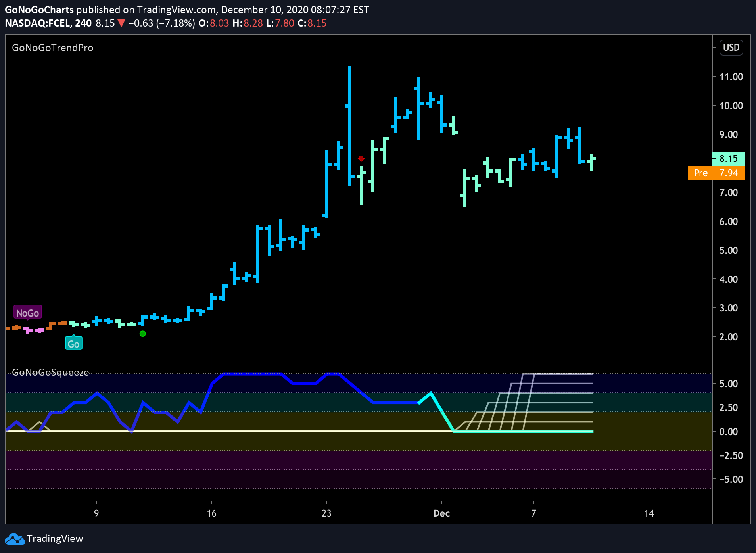The width and height of the screenshot is (756, 553).
Task: Click the 7 date label on time axis
Action: 534,513
